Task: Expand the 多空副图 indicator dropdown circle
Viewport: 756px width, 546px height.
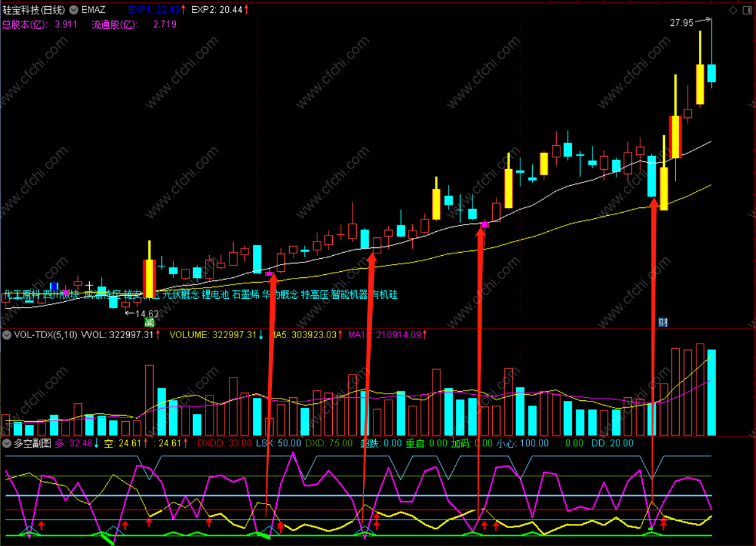Action: click(7, 443)
